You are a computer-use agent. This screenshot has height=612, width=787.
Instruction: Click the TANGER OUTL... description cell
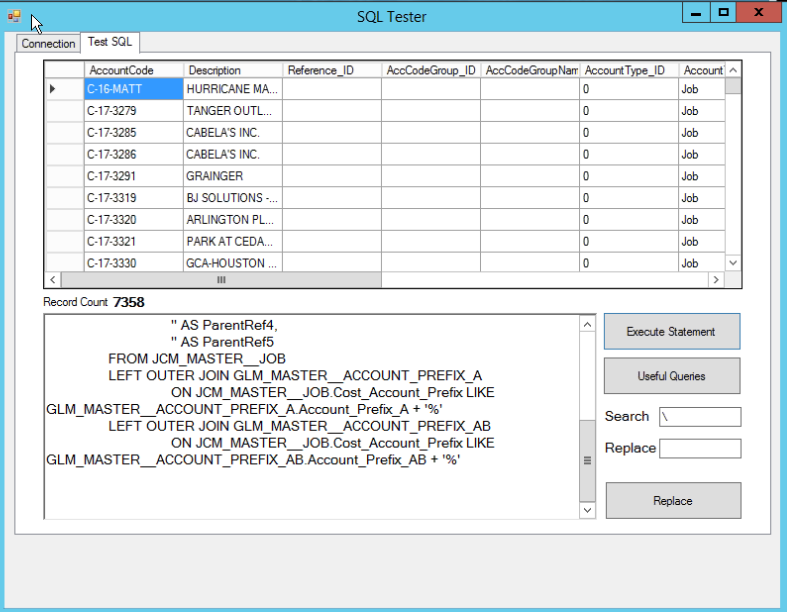(233, 110)
